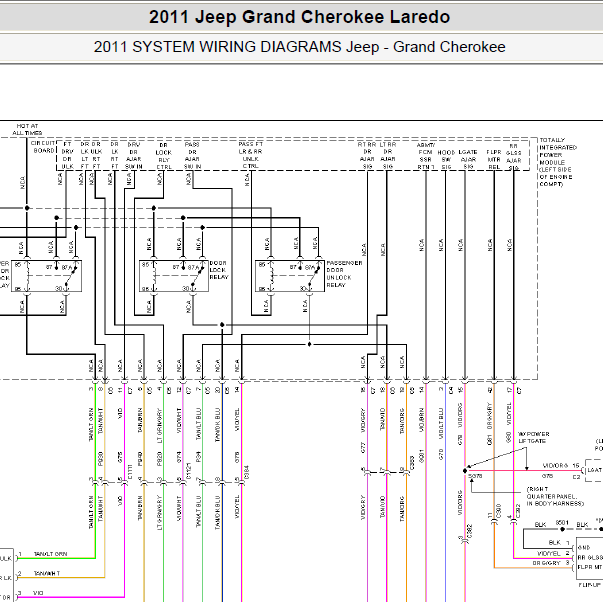The width and height of the screenshot is (603, 602).
Task: Select the 'TOTALLY INTEGRATED POWER MODULE' description
Action: tap(558, 162)
